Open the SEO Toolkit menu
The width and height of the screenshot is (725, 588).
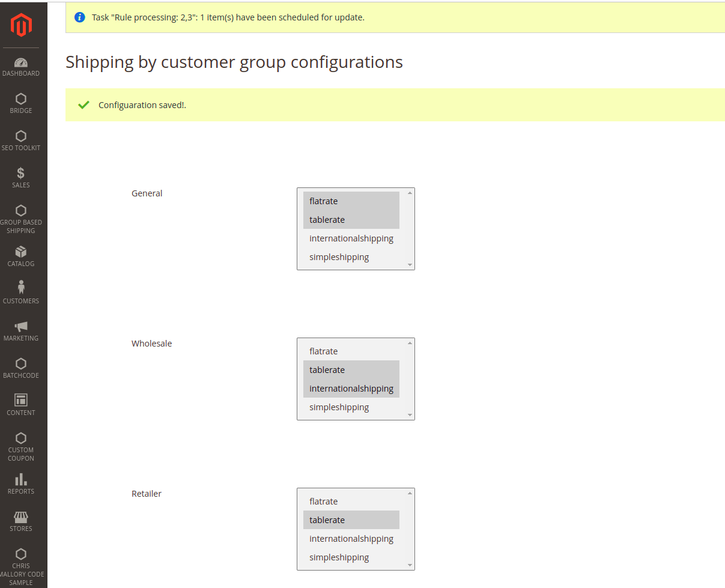pyautogui.click(x=21, y=141)
